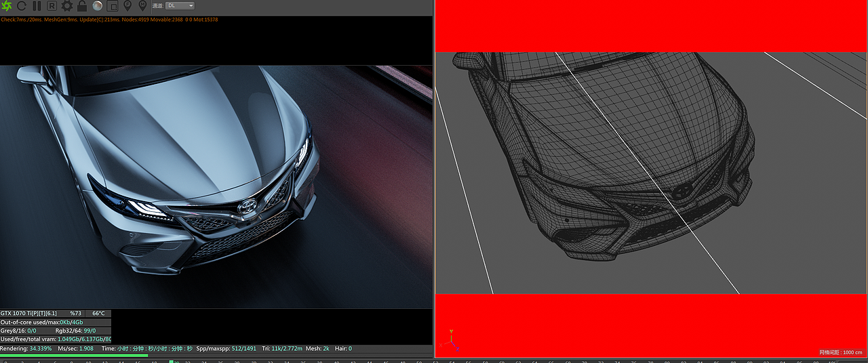868x363 pixels.
Task: Open Octane settings gear icon
Action: point(67,6)
